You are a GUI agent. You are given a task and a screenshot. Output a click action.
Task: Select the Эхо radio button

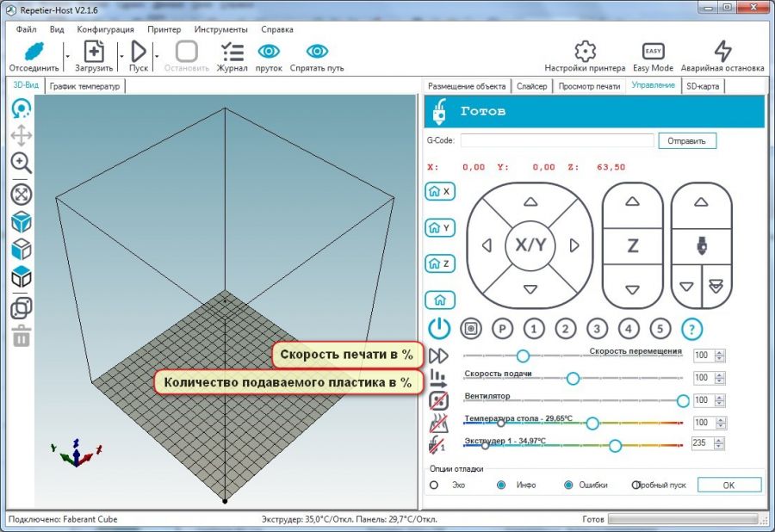click(435, 485)
